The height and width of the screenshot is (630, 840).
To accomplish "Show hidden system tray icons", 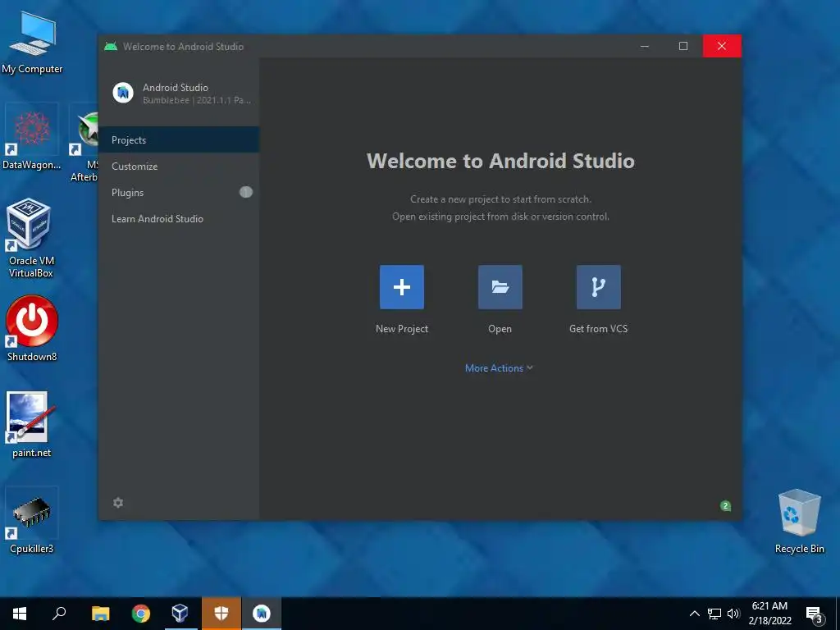I will (x=694, y=614).
